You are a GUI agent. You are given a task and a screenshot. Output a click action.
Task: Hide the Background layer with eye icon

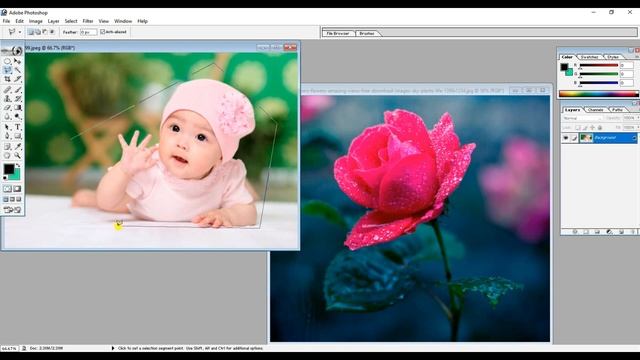point(566,138)
